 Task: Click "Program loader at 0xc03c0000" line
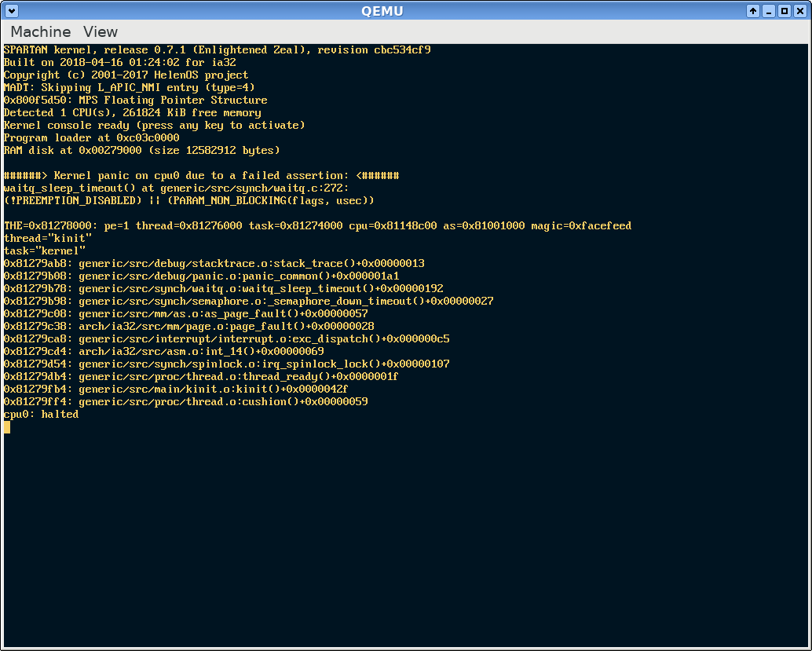click(91, 137)
